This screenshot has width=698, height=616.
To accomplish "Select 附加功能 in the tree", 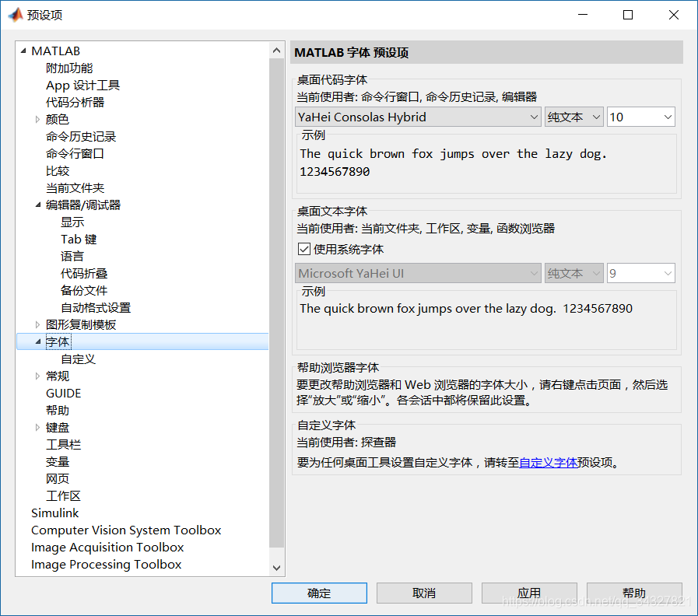I will [x=69, y=68].
